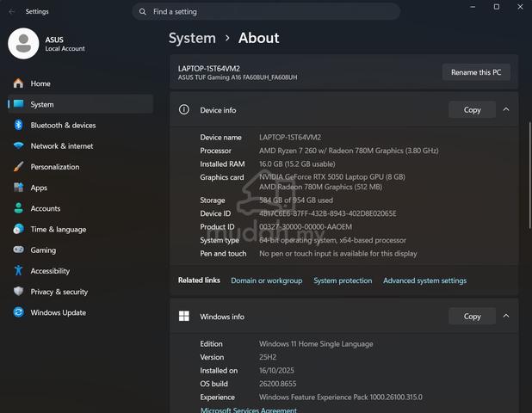
Task: Open System protection link
Action: click(343, 280)
